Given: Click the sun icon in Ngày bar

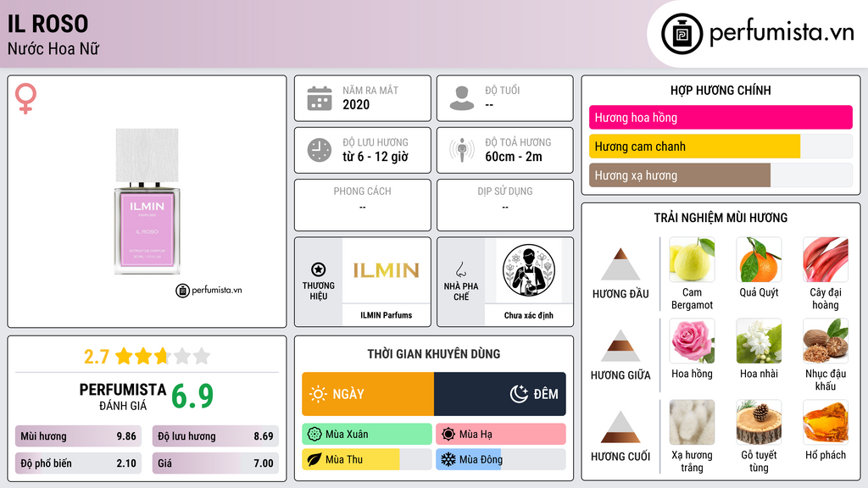Looking at the screenshot, I should point(318,394).
